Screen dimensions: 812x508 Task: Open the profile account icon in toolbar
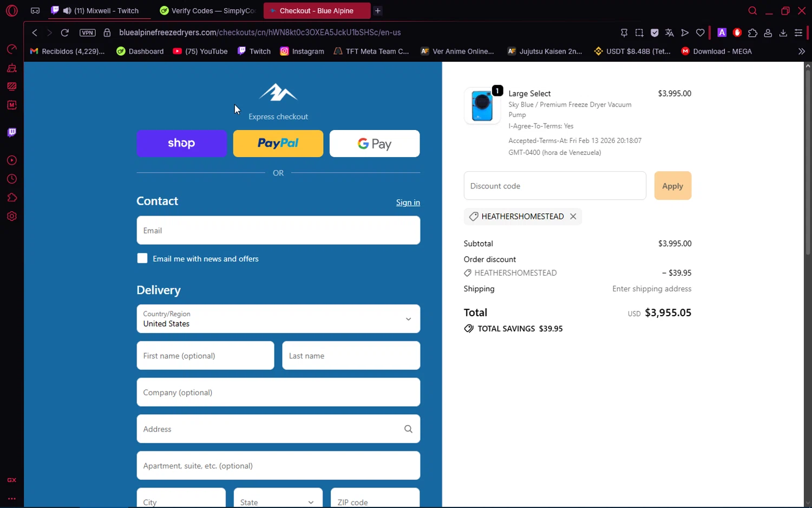point(768,33)
